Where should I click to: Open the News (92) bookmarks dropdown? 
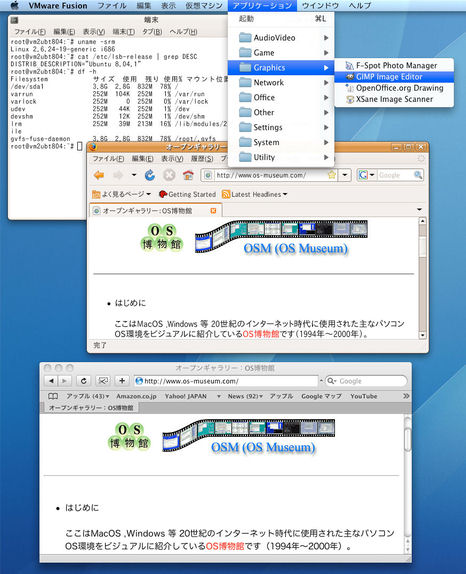pyautogui.click(x=245, y=396)
